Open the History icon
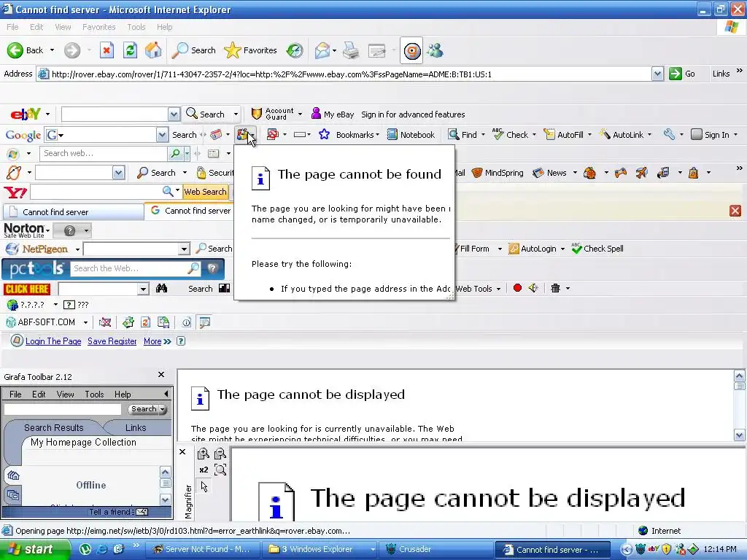Image resolution: width=747 pixels, height=560 pixels. click(x=295, y=50)
